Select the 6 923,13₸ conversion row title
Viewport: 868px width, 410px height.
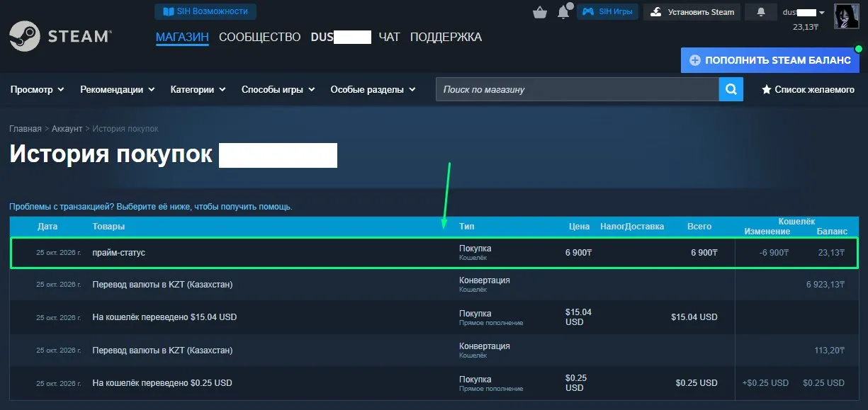[162, 285]
